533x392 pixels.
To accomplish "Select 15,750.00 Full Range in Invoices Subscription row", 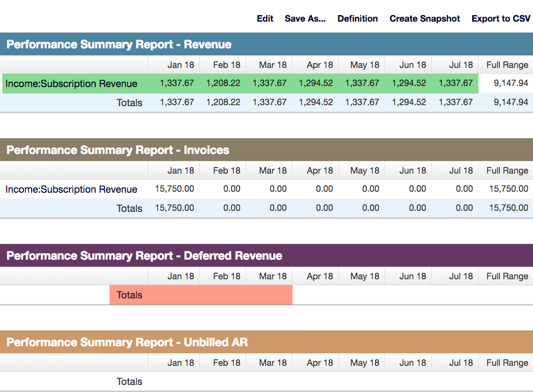I will point(508,189).
